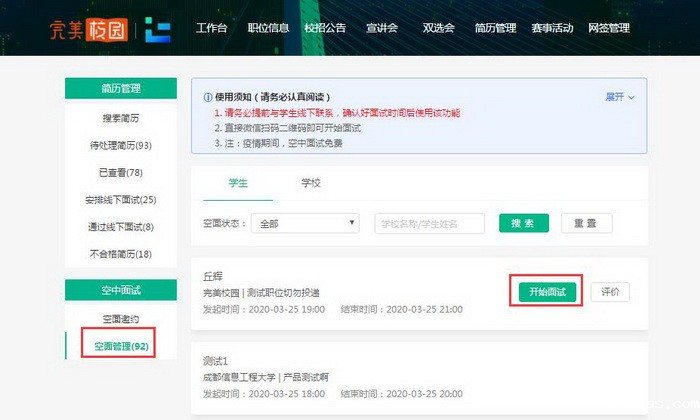Screen dimensions: 700x420
Task: Start interview with 开始面试 button
Action: (547, 292)
